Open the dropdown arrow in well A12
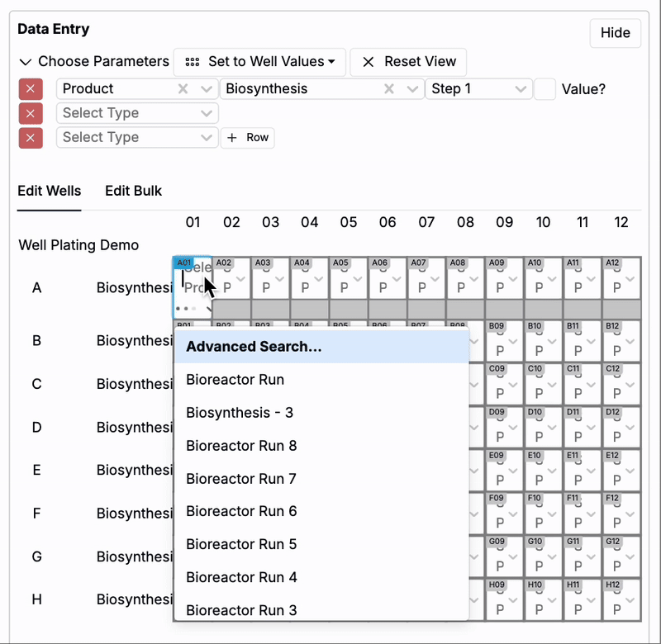Screen dimensions: 661x644 pyautogui.click(x=630, y=279)
